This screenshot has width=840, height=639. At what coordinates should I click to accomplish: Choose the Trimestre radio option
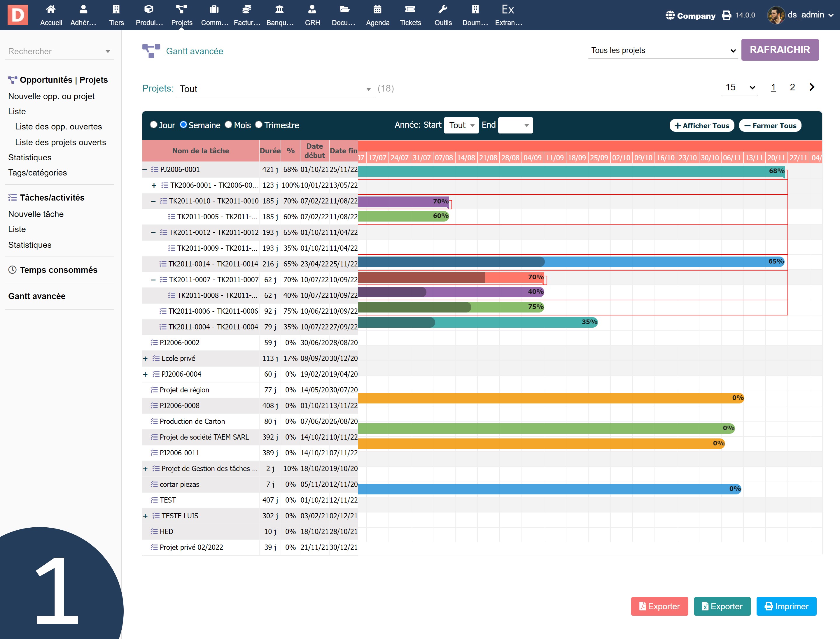tap(259, 125)
